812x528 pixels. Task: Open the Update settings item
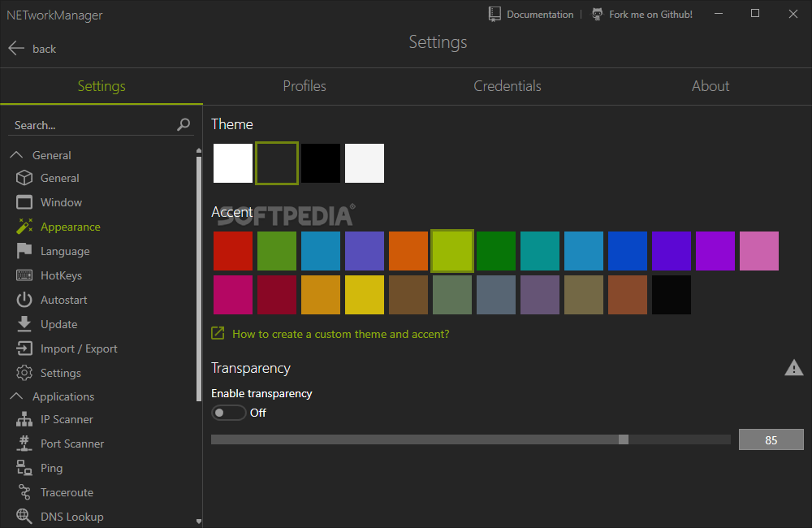(x=59, y=324)
